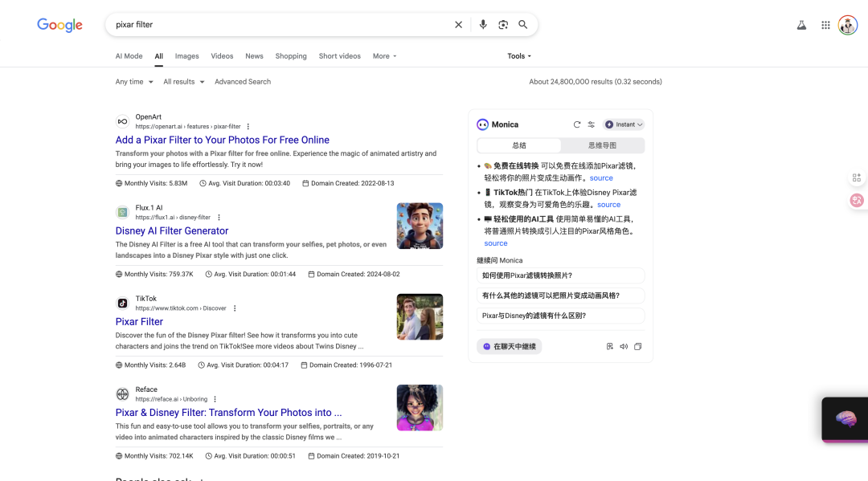Switch to News tab

click(254, 56)
